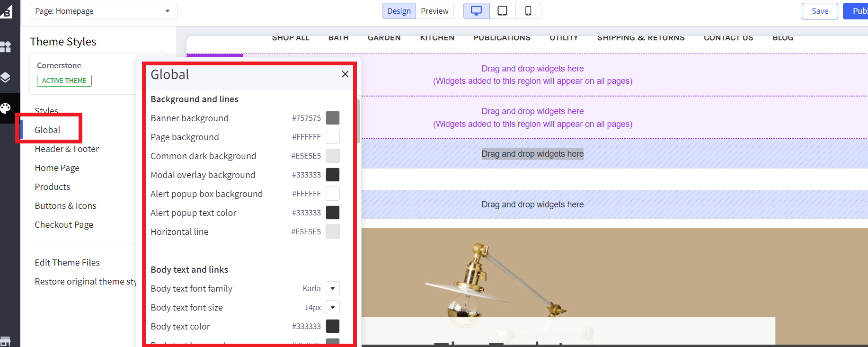Click PUBLICATIONS in store navigation
The image size is (868, 347).
(502, 38)
